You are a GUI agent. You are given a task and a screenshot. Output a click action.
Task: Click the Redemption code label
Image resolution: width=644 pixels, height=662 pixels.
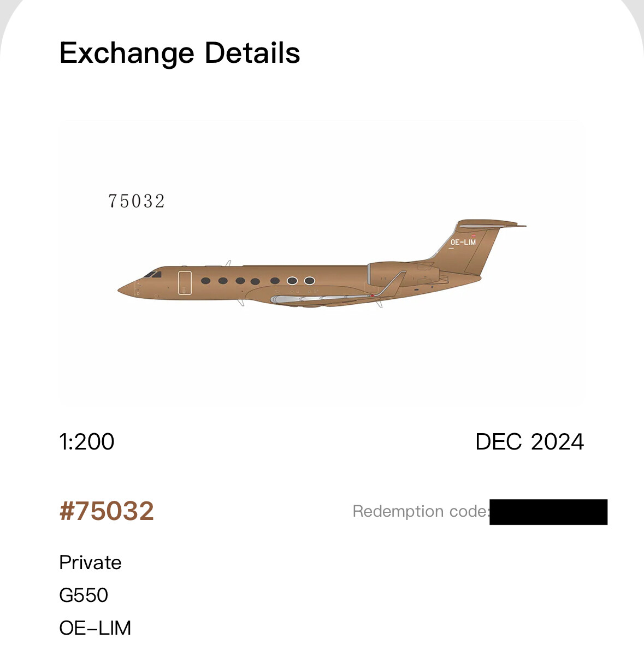coord(420,511)
